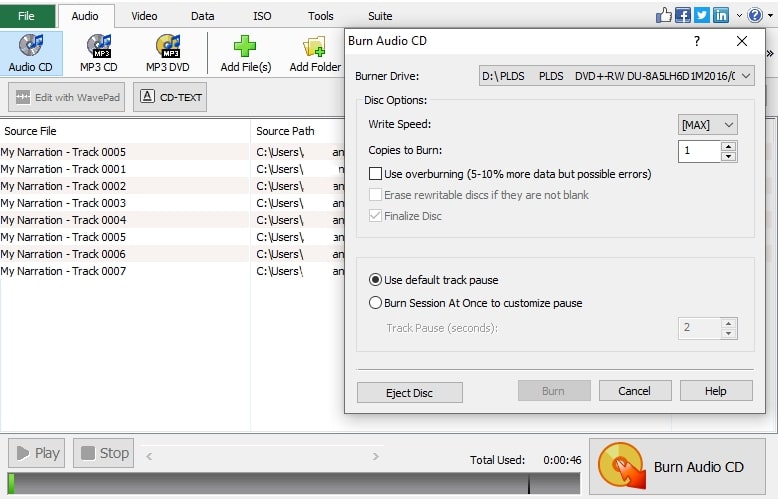Click the Add Folder icon
Screen dimensions: 778x502
tap(315, 53)
